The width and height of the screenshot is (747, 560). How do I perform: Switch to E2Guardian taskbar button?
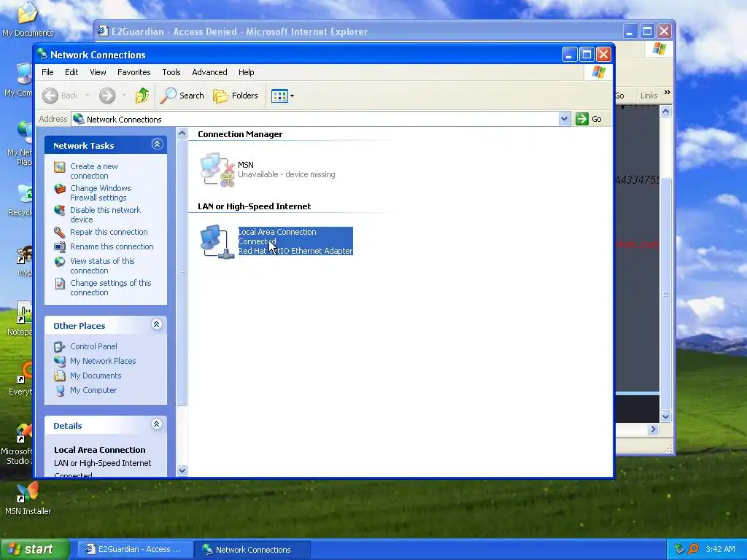(135, 550)
